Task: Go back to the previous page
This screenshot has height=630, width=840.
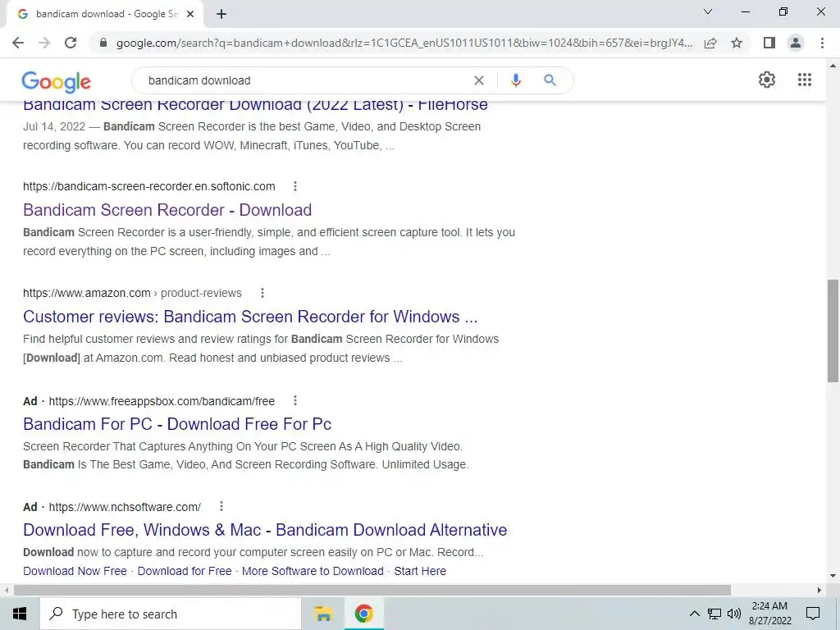Action: coord(18,43)
